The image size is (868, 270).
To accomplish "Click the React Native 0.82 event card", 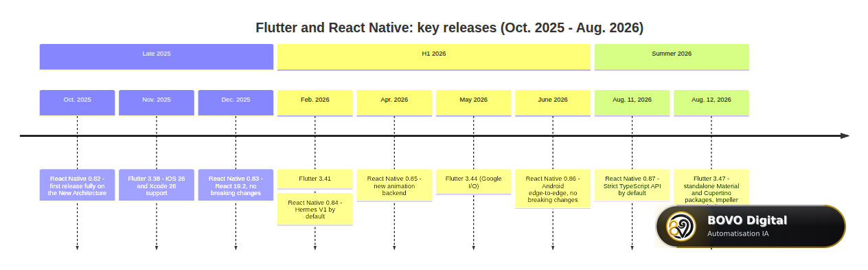I will coord(77,185).
